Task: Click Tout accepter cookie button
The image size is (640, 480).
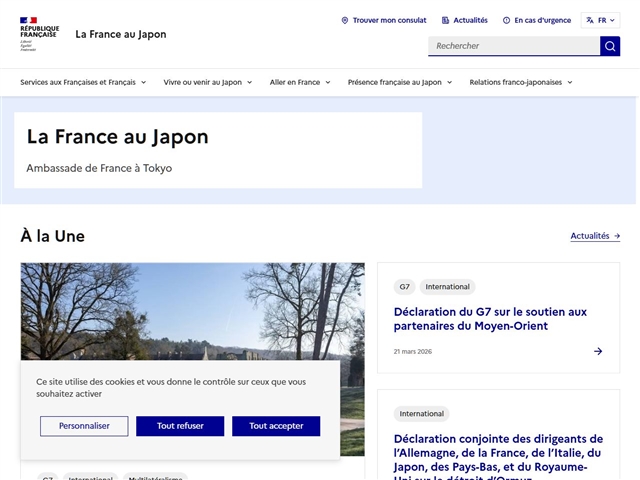Action: tap(276, 426)
